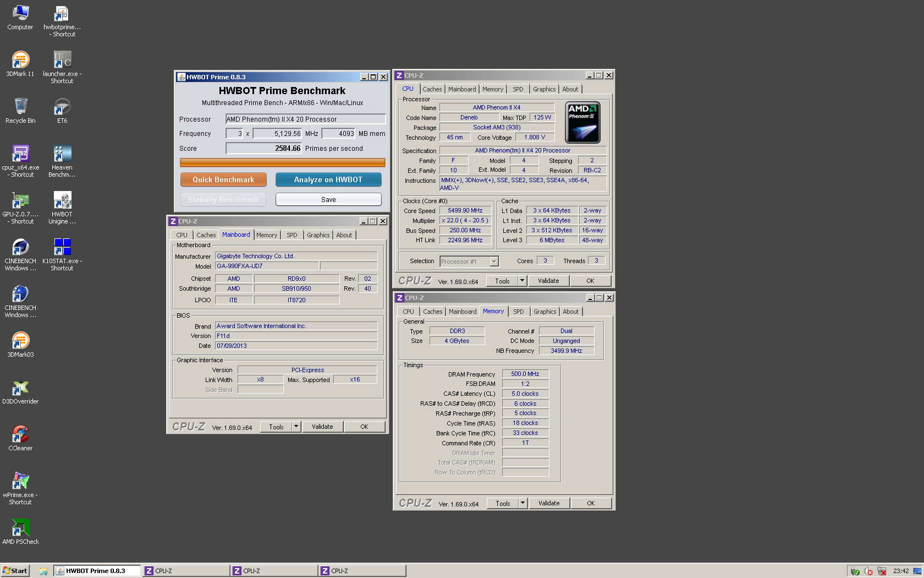Image resolution: width=924 pixels, height=578 pixels.
Task: Click OK in CPU-Z Mainboard window
Action: [x=364, y=427]
